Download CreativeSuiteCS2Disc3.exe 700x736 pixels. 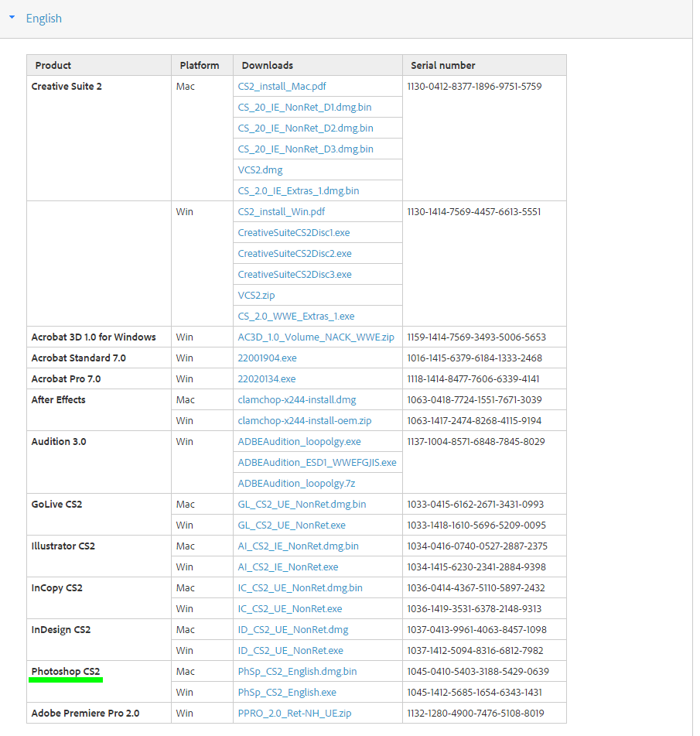click(x=295, y=275)
